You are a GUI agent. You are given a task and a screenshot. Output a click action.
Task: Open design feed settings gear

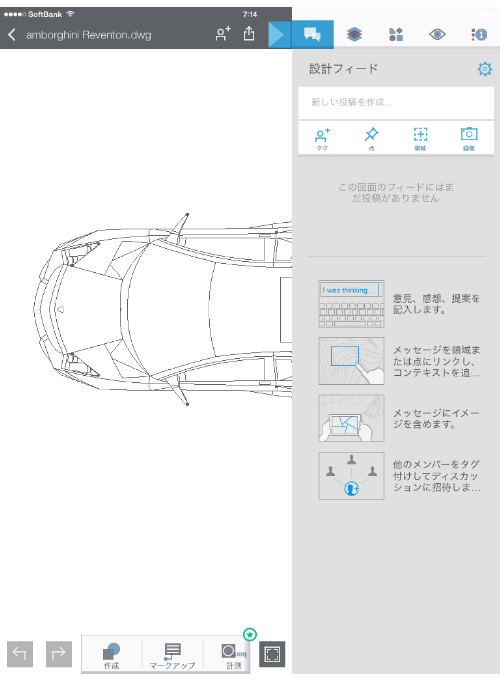pyautogui.click(x=484, y=69)
